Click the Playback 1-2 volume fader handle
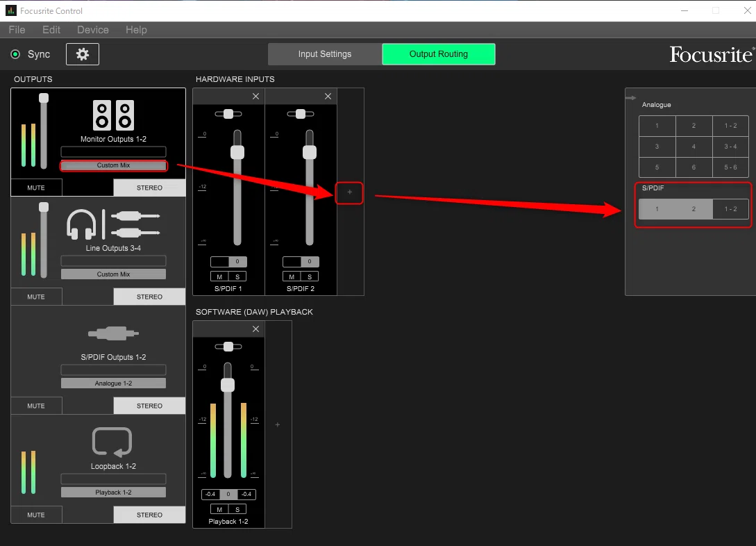Viewport: 756px width, 546px height. (228, 385)
